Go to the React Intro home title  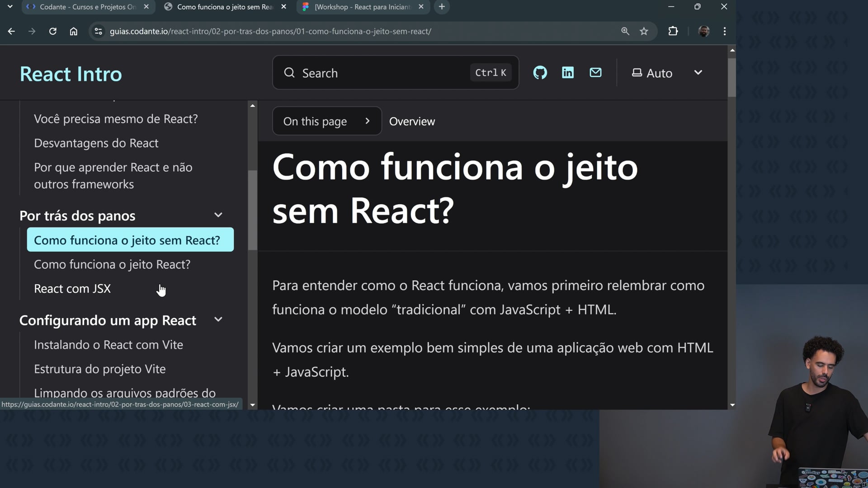71,74
